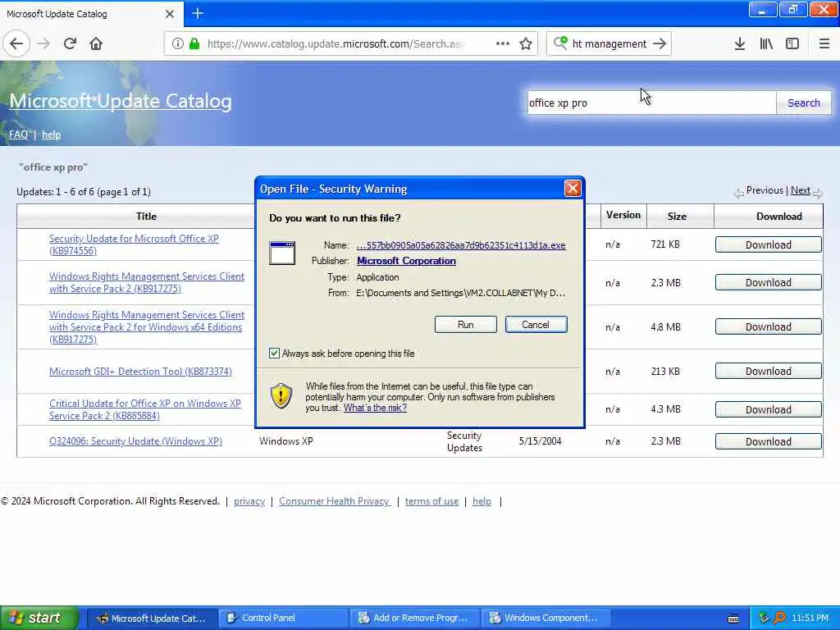Sort results by the Title column header
Viewport: 840px width, 630px height.
click(x=146, y=217)
